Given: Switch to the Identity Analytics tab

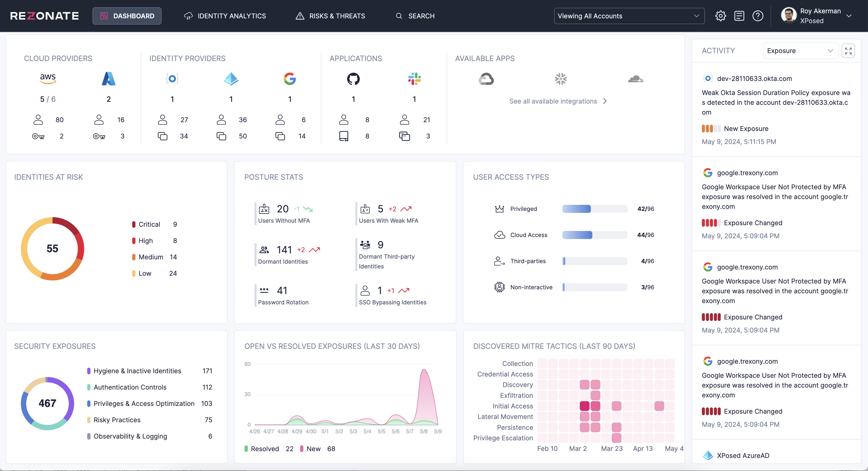Looking at the screenshot, I should point(225,16).
